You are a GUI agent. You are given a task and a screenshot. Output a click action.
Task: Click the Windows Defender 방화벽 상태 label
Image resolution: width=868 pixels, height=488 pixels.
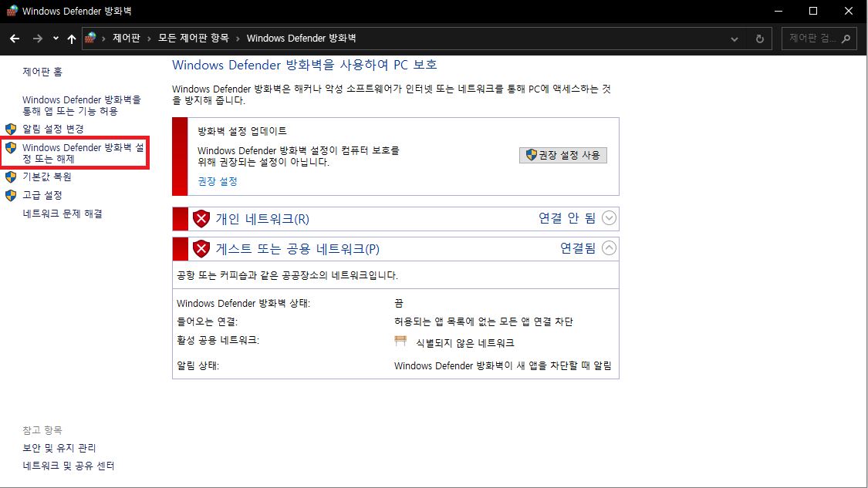coord(244,303)
